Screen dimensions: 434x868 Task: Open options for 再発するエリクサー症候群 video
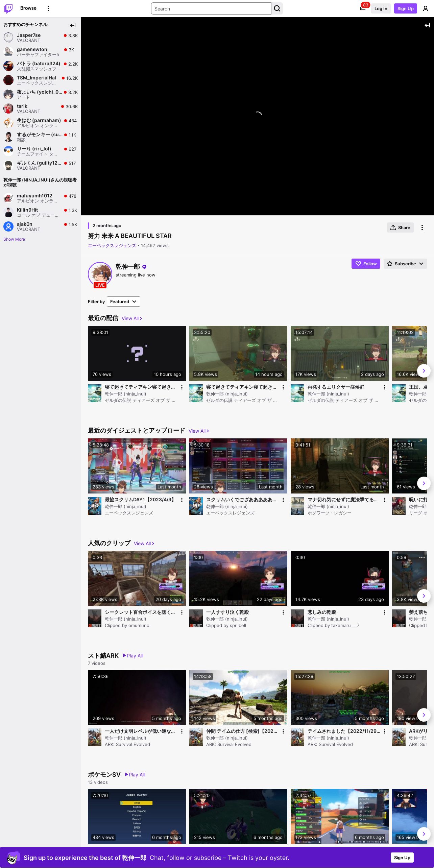[x=385, y=387]
